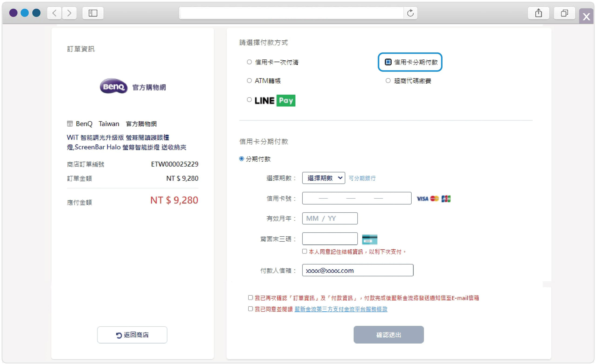Click the 訂單金額 label

[x=79, y=179]
